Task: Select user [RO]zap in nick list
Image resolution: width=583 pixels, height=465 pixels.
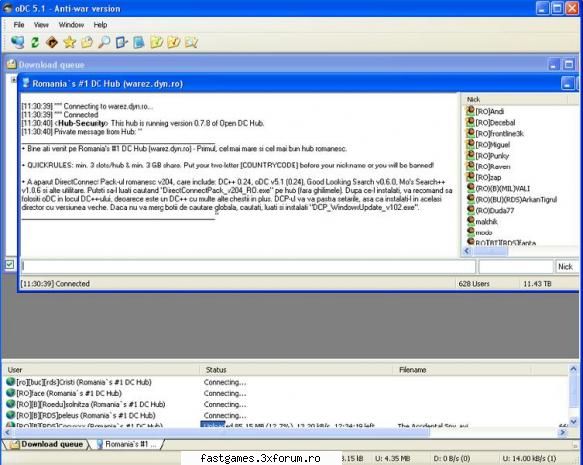Action: (x=488, y=177)
